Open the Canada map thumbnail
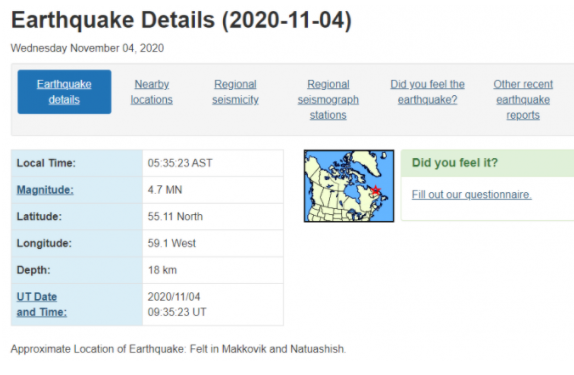Screen dimensions: 574x375 click(349, 186)
